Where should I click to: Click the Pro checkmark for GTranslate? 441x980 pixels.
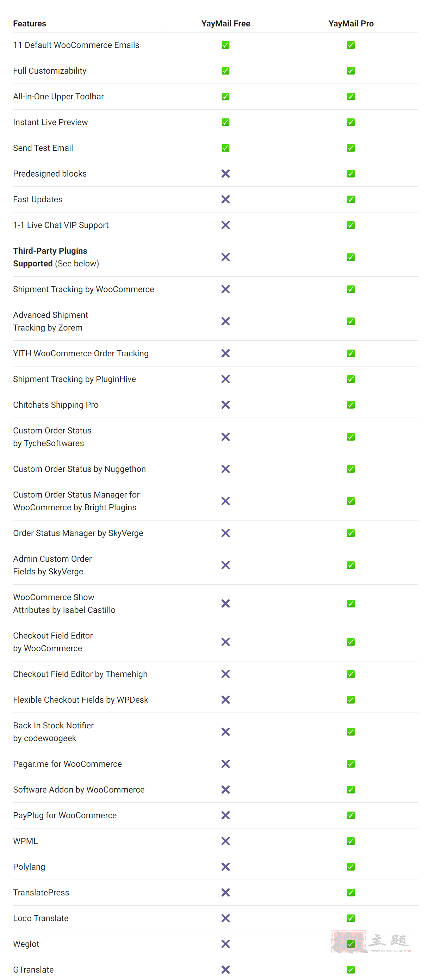[x=351, y=970]
